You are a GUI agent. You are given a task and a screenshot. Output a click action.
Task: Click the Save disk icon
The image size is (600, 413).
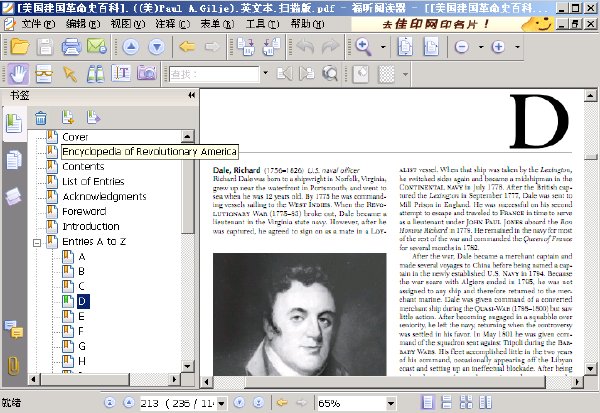point(45,47)
